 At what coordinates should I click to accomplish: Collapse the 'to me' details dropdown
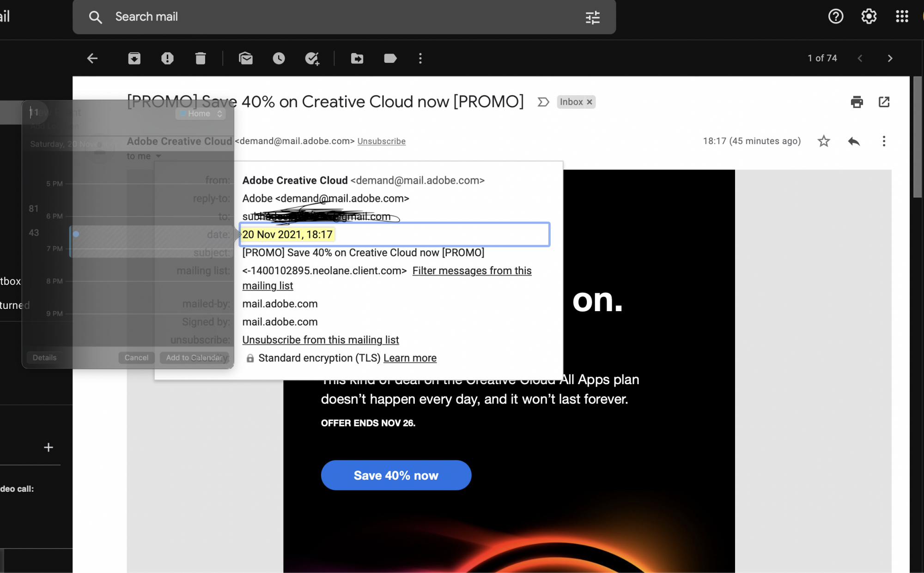pyautogui.click(x=158, y=156)
